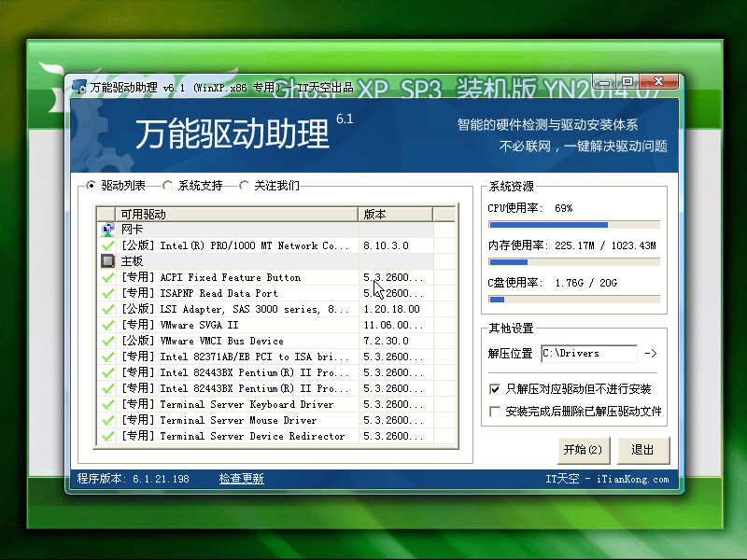Open the 检查更新 check update link
This screenshot has height=560, width=747.
click(242, 479)
